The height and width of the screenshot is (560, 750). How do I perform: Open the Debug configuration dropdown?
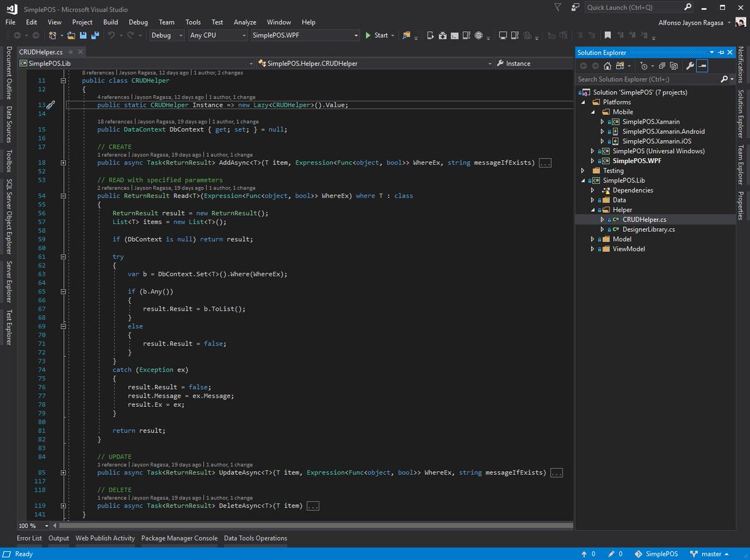(167, 36)
